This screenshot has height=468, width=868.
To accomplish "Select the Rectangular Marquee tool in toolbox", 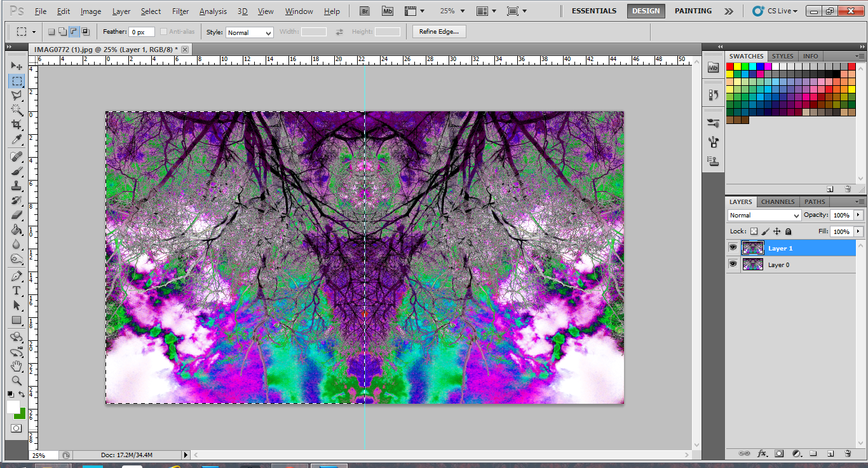I will (x=17, y=81).
